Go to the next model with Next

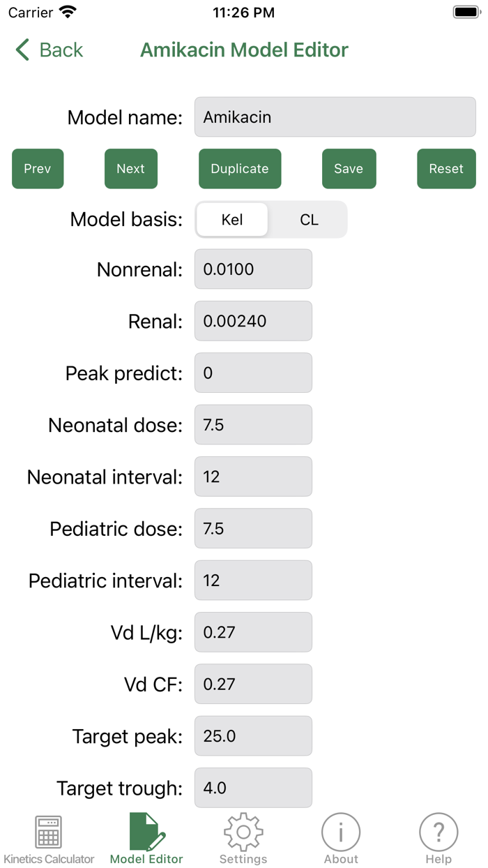click(x=130, y=168)
